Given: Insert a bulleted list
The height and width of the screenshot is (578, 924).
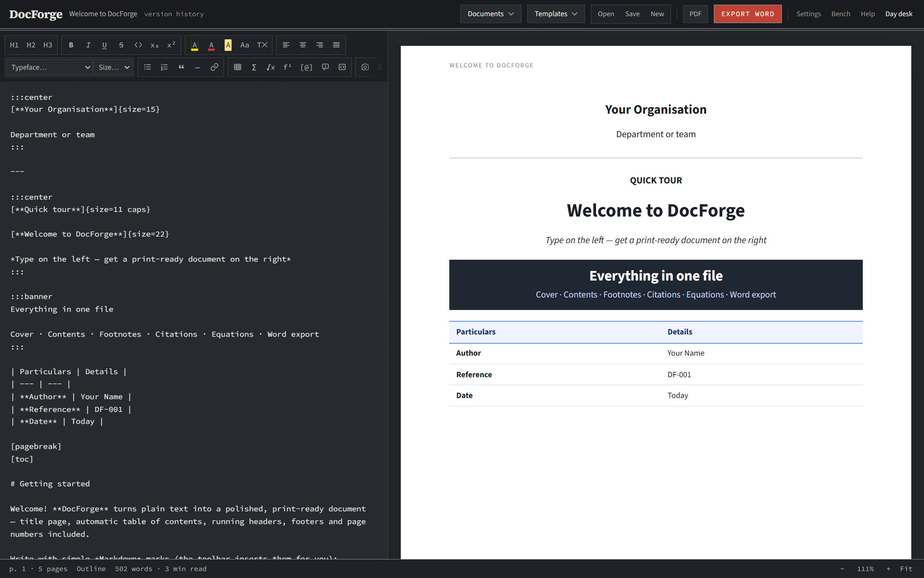Looking at the screenshot, I should point(147,67).
